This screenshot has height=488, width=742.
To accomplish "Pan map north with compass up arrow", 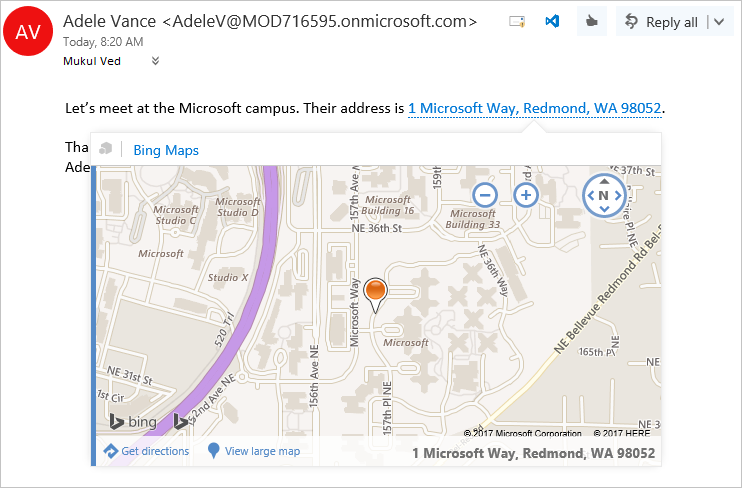I will [604, 181].
